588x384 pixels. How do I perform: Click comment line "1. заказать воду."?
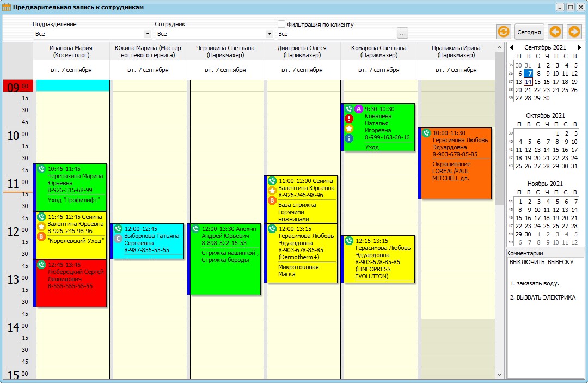535,283
